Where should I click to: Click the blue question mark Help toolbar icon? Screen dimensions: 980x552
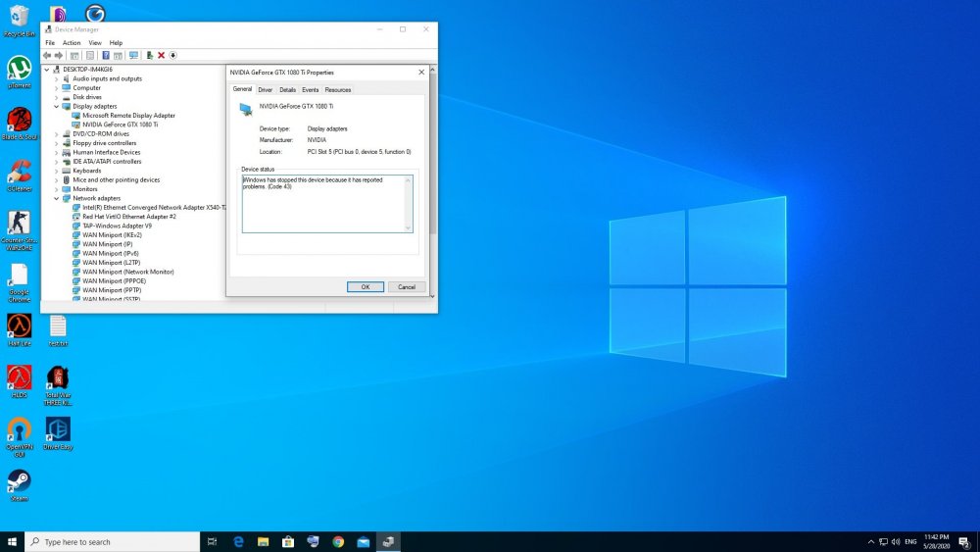click(x=106, y=56)
